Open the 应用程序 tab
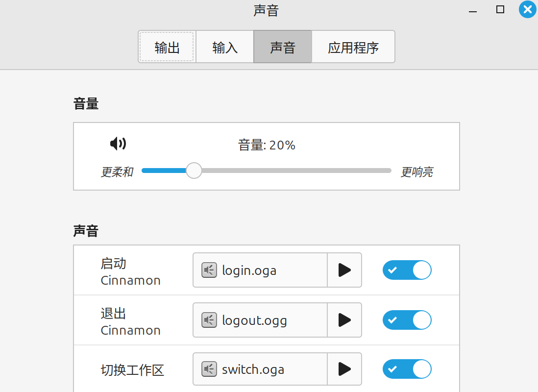The image size is (538, 392). click(x=353, y=47)
